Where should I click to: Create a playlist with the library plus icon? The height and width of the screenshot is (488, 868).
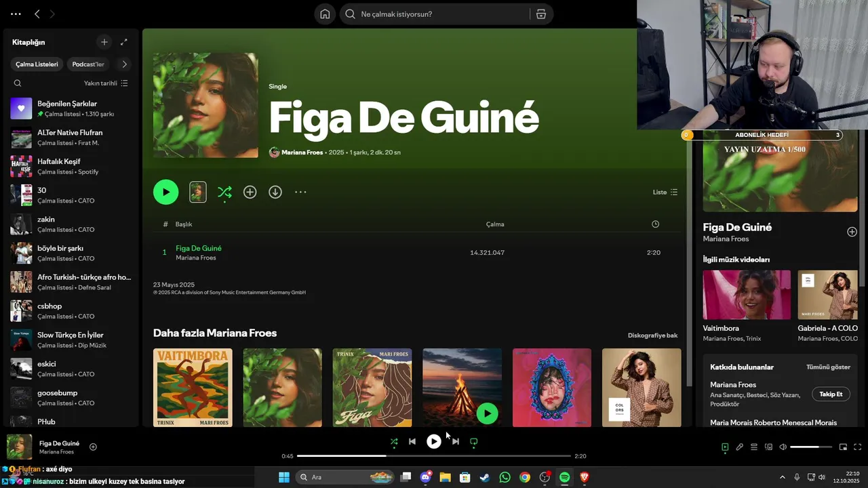pyautogui.click(x=104, y=42)
